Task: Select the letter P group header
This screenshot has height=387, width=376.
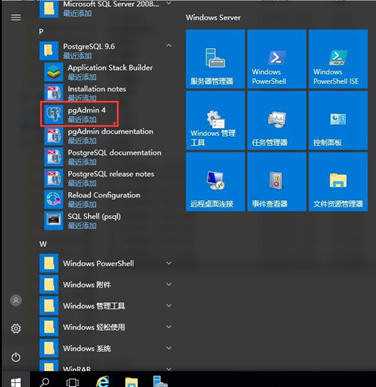Action: 41,32
